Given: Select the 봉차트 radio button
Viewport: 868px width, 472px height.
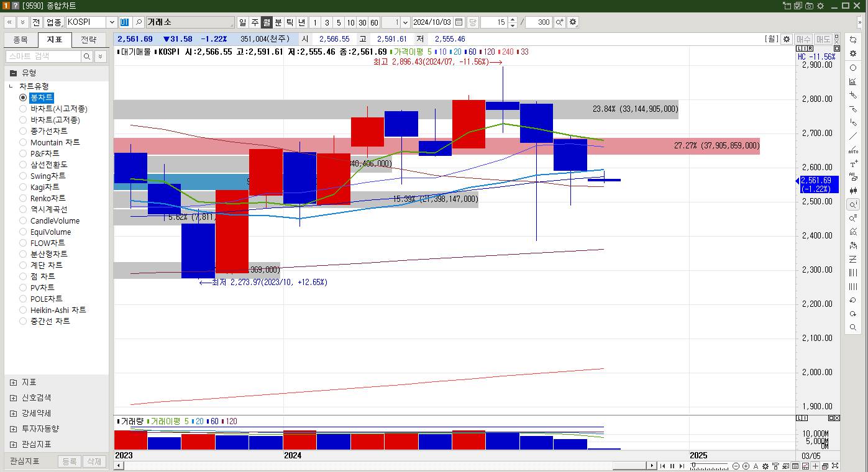Looking at the screenshot, I should point(23,98).
